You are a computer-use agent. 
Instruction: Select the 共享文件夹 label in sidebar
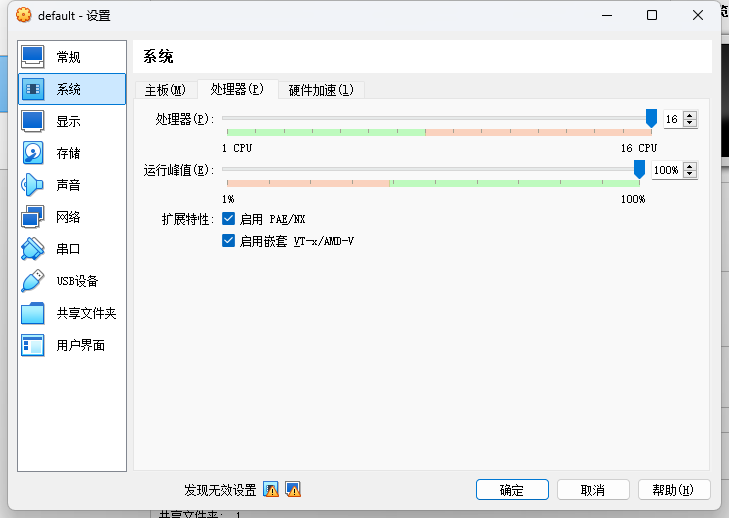tap(86, 313)
